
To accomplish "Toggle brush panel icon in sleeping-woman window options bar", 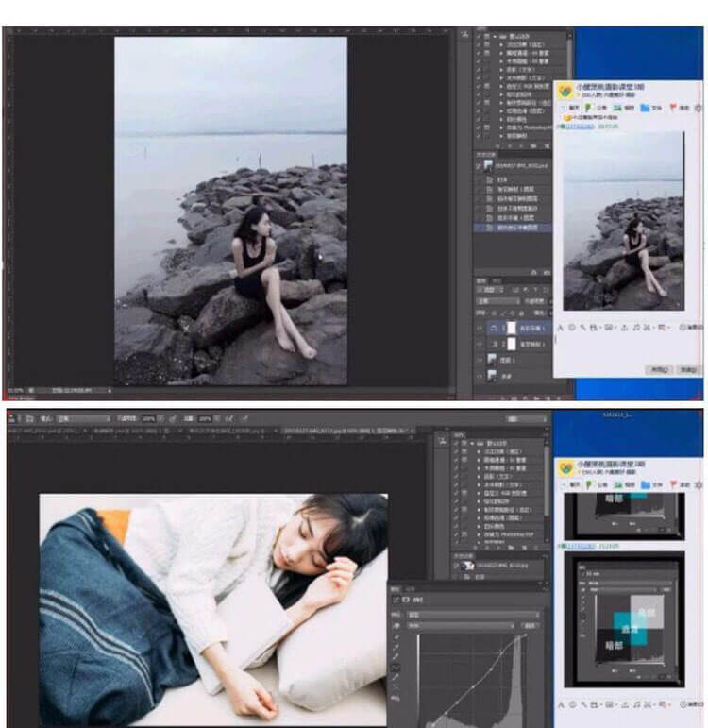I will click(29, 419).
